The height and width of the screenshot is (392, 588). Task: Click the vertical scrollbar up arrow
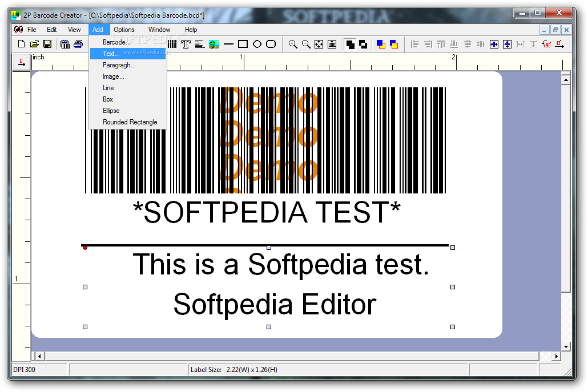566,80
